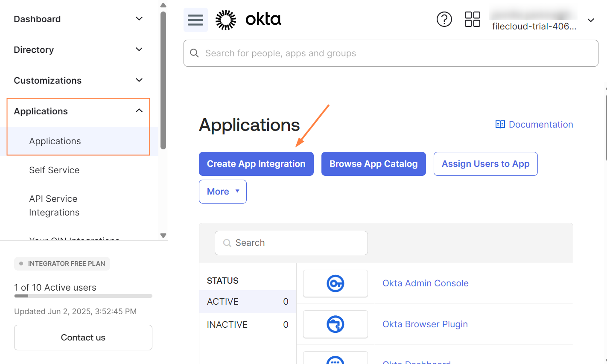Open API Service Integrations sidebar item
Screen dimensions: 607x364
click(54, 206)
